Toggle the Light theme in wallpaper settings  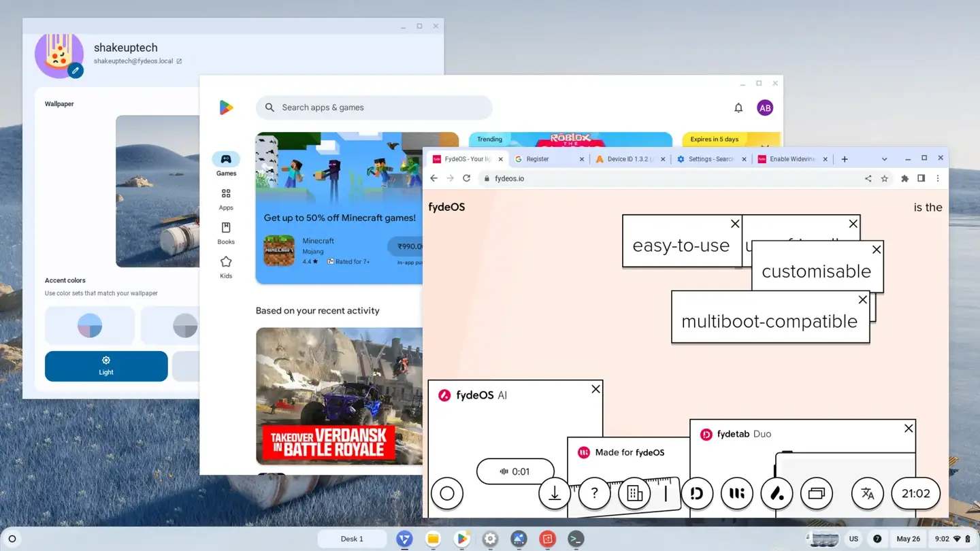click(x=105, y=366)
